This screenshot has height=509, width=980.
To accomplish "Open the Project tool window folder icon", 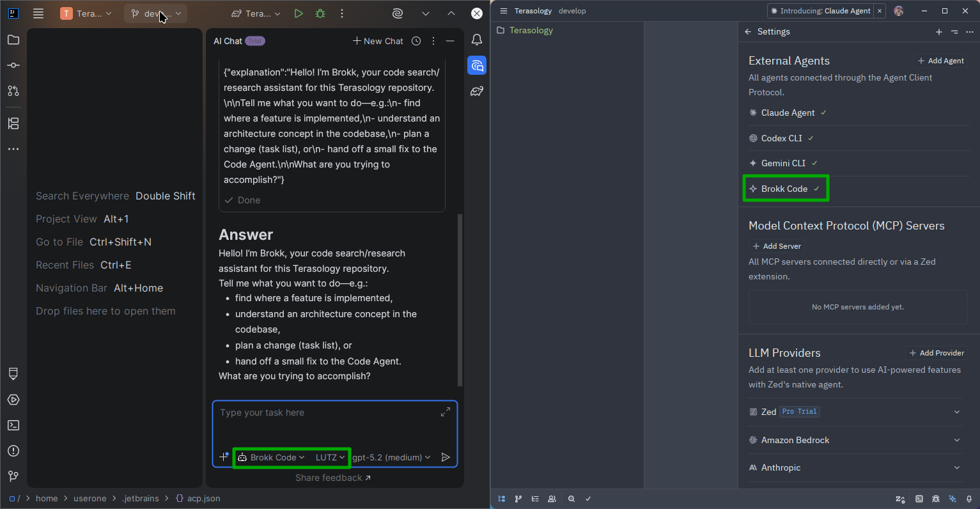I will (13, 40).
